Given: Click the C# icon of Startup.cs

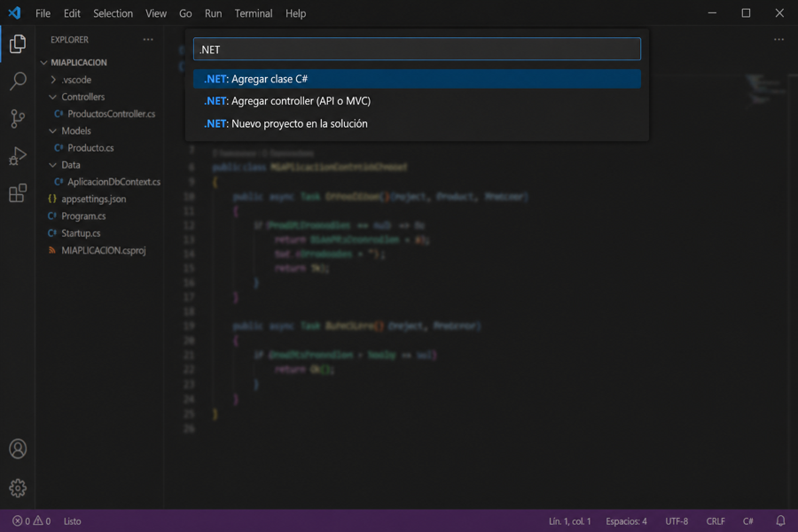Looking at the screenshot, I should (52, 233).
